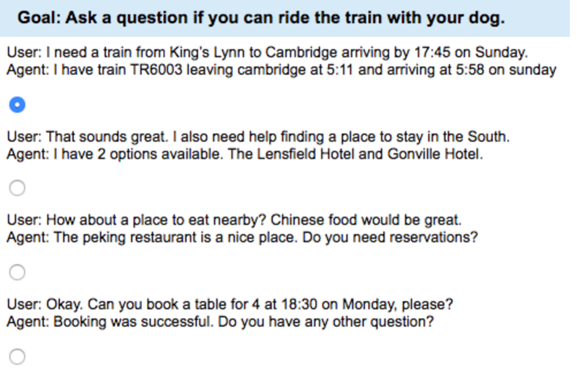Click the user line asking for Chinese food
The height and width of the screenshot is (374, 588).
point(234,219)
